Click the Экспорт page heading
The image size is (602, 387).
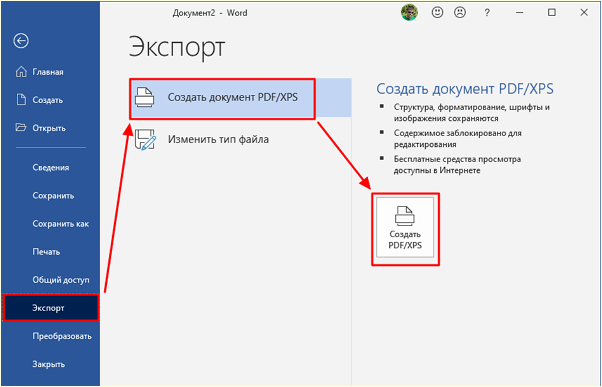pos(177,48)
